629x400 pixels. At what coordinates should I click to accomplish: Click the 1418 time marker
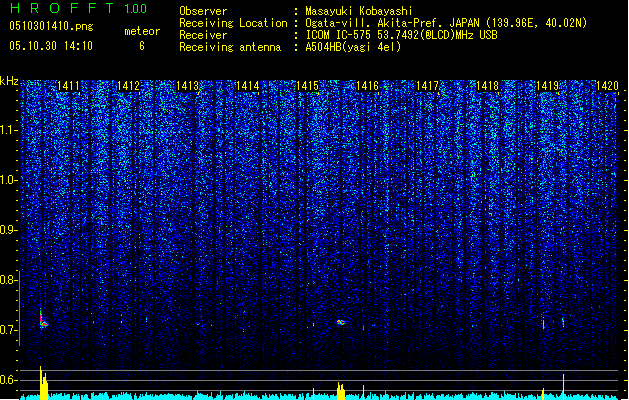click(x=487, y=86)
